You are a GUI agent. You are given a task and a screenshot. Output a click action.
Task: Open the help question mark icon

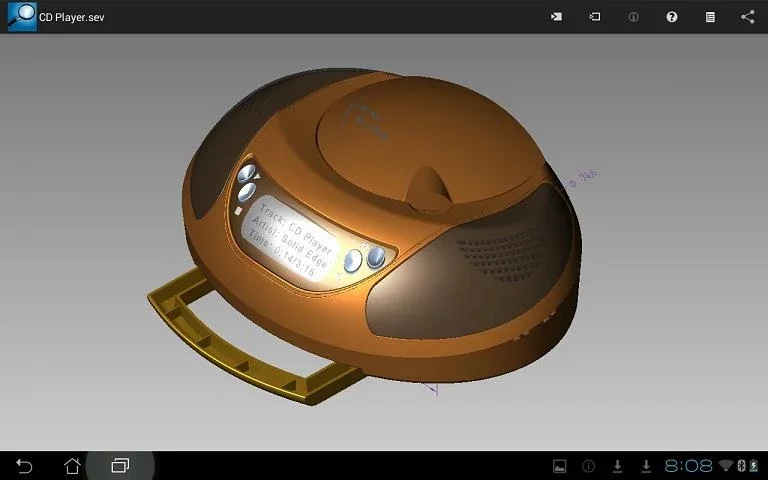point(672,17)
